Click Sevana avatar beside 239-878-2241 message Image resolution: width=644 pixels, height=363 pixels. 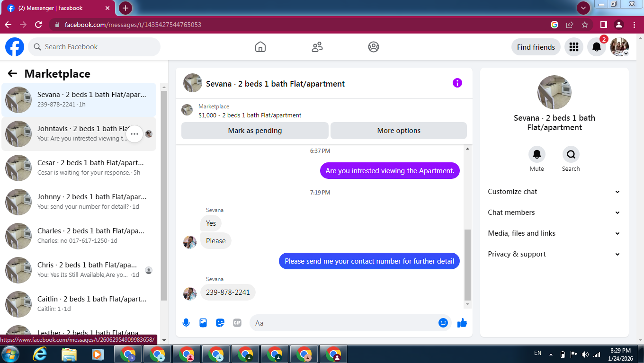[x=190, y=294]
